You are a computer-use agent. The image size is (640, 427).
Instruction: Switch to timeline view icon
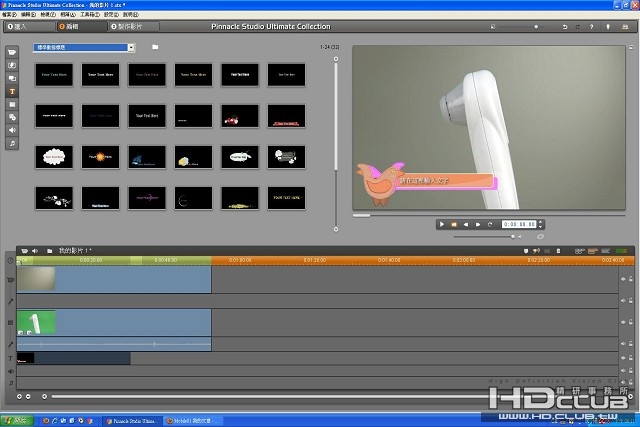[593, 251]
